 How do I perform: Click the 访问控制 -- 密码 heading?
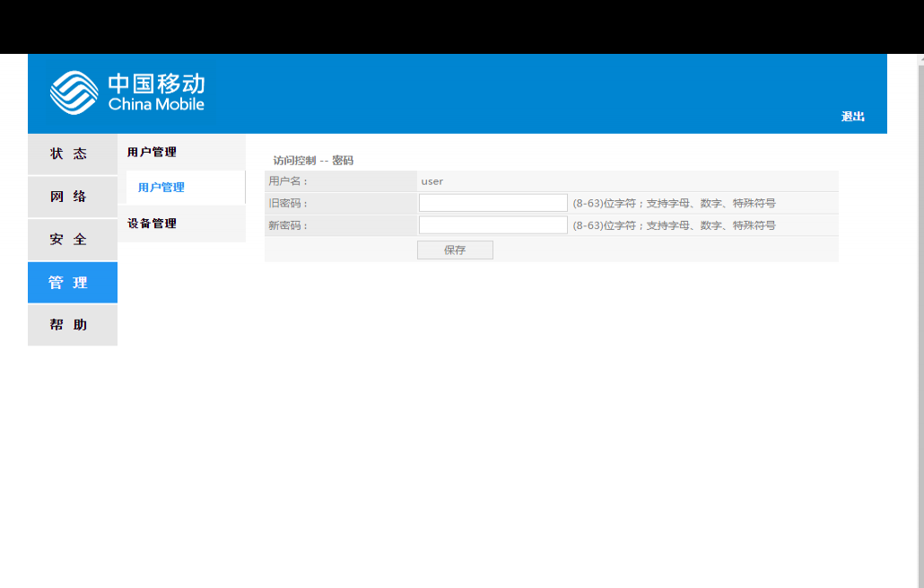pyautogui.click(x=313, y=161)
